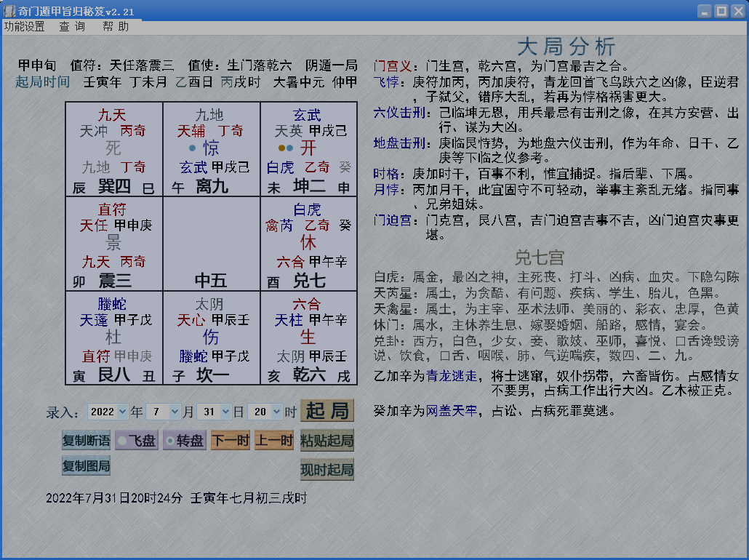This screenshot has height=560, width=749.
Task: Select the 艮八 palace cell
Action: (x=114, y=337)
